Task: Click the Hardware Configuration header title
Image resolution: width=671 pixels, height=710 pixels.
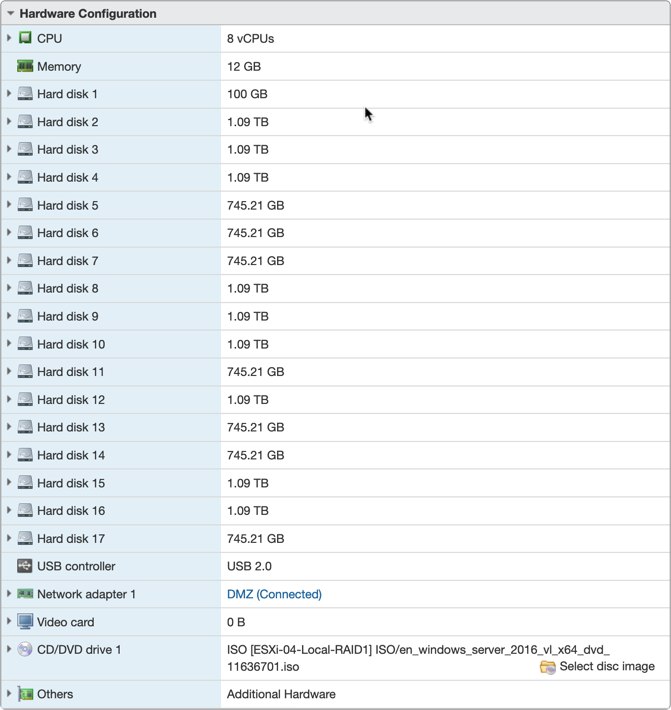Action: point(88,14)
